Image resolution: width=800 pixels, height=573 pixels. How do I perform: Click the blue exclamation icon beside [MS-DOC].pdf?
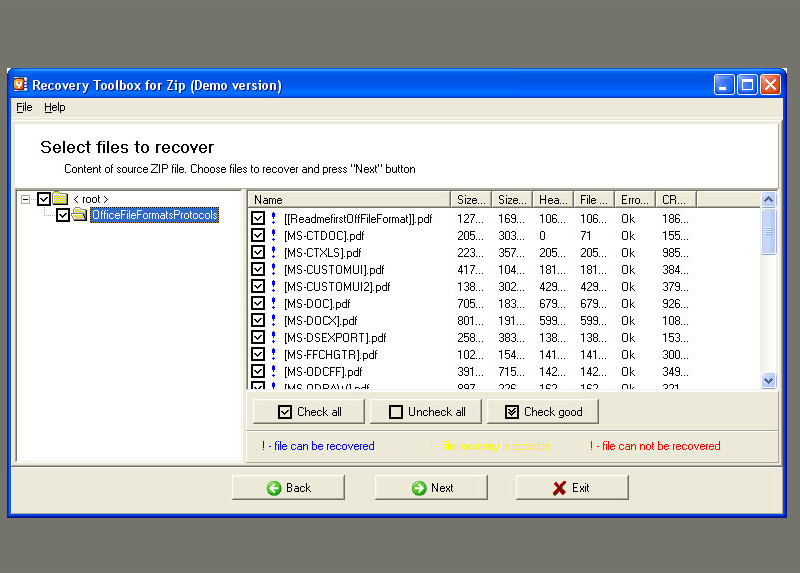coord(273,303)
